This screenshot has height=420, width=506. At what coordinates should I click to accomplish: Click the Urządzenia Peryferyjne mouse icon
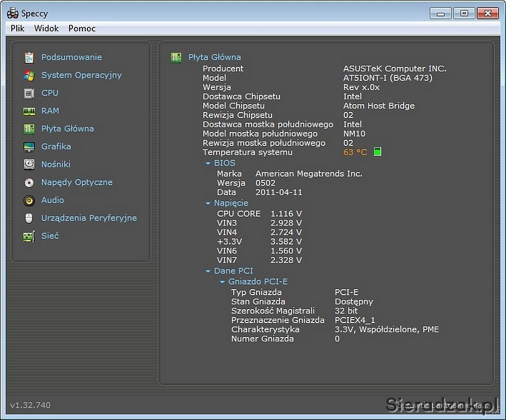pos(29,218)
